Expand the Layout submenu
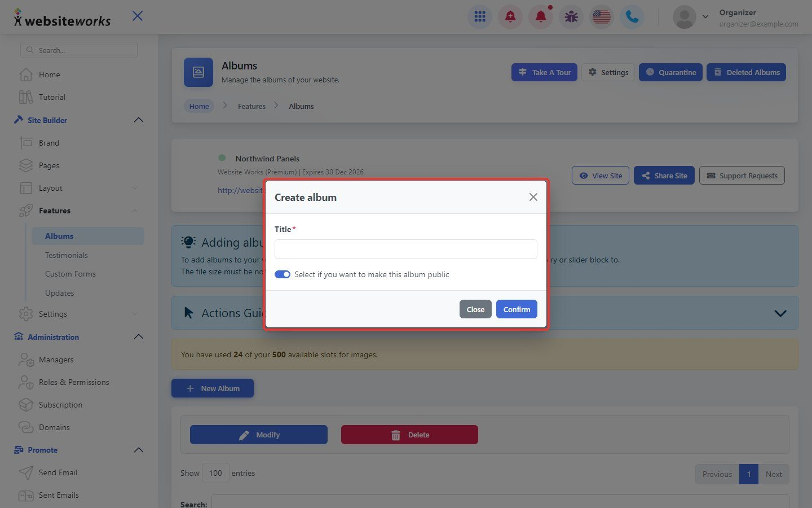 [x=135, y=188]
